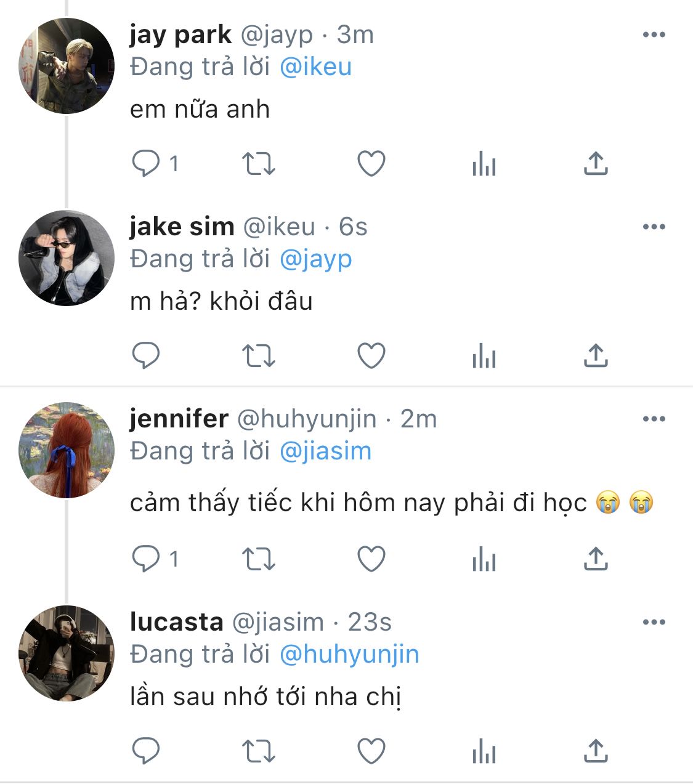Screen dimensions: 693x784
Task: Open more options menu on lucasta's tweet
Action: [x=654, y=622]
